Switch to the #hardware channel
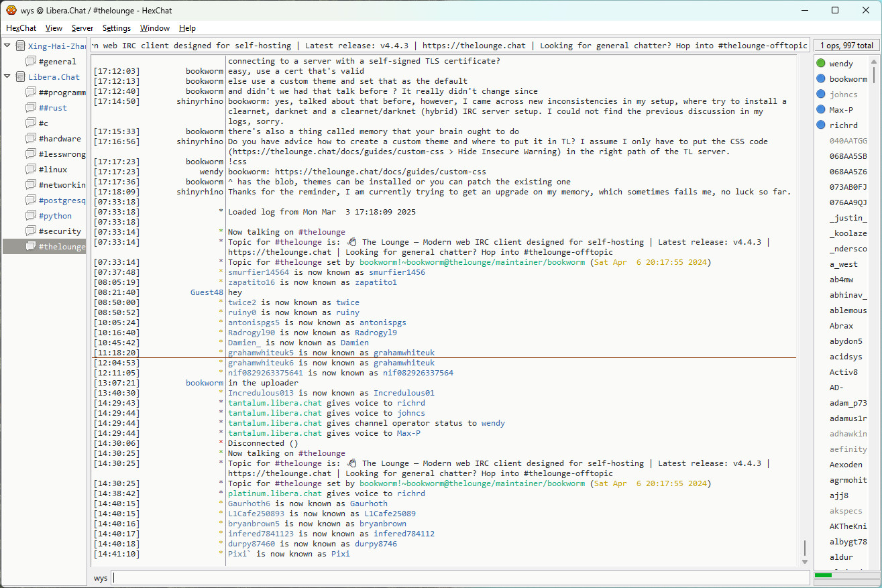882x588 pixels. [x=60, y=139]
